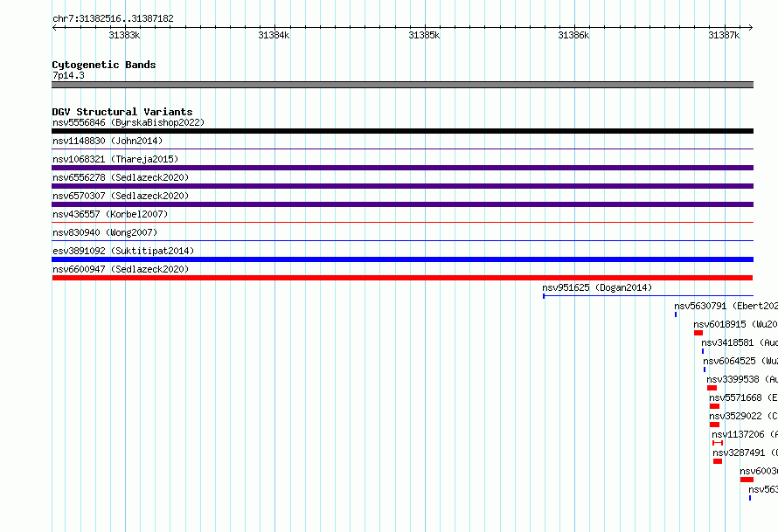Click the red nsv3287491 variant block
The image size is (778, 532).
click(x=718, y=461)
